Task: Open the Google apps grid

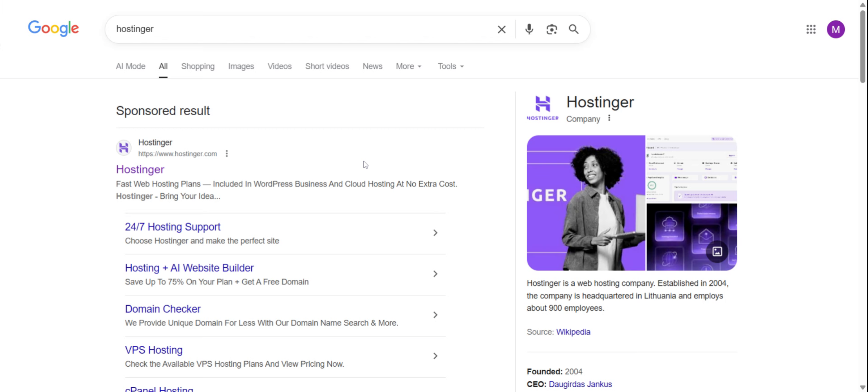Action: [811, 29]
